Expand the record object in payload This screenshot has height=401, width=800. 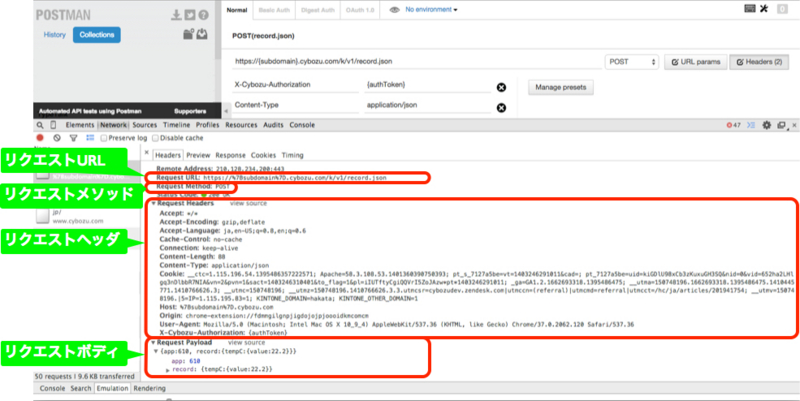point(168,369)
